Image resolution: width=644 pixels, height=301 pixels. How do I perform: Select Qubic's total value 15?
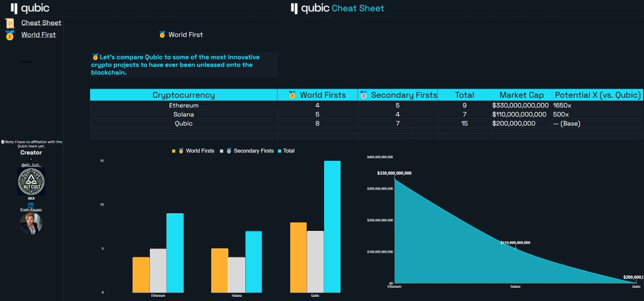[x=464, y=124]
